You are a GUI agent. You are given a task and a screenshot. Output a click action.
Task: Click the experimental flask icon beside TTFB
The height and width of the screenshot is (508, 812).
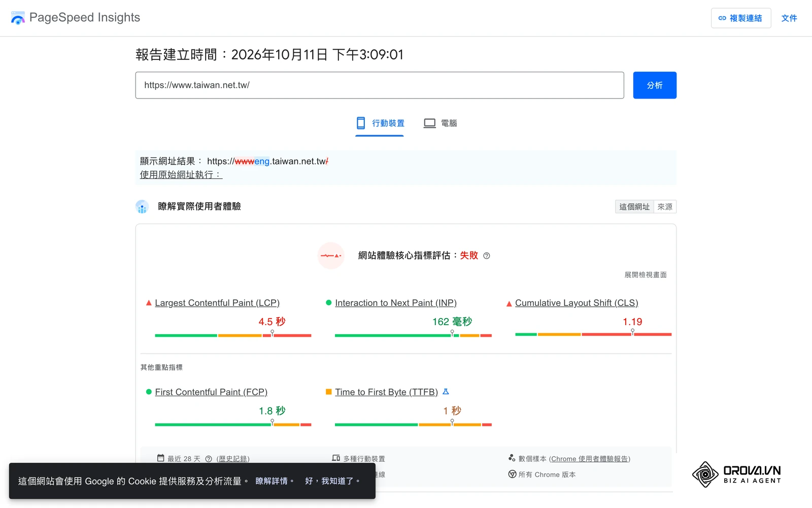pos(446,392)
